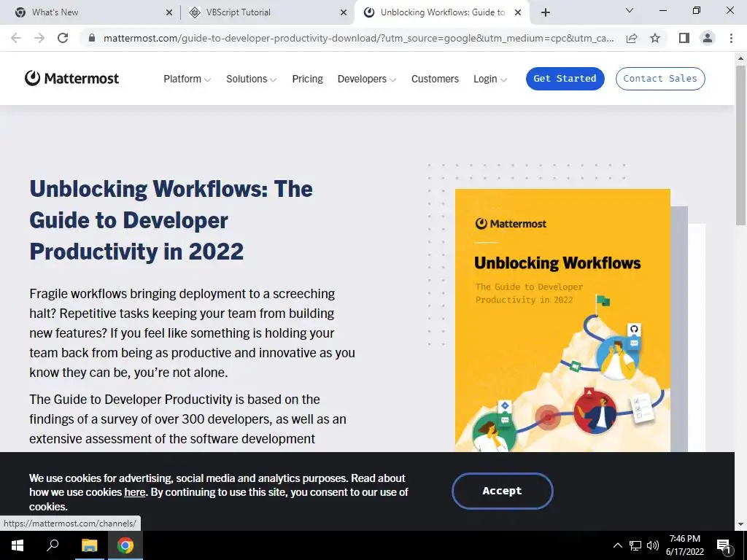Expand the Platform menu

pyautogui.click(x=187, y=79)
